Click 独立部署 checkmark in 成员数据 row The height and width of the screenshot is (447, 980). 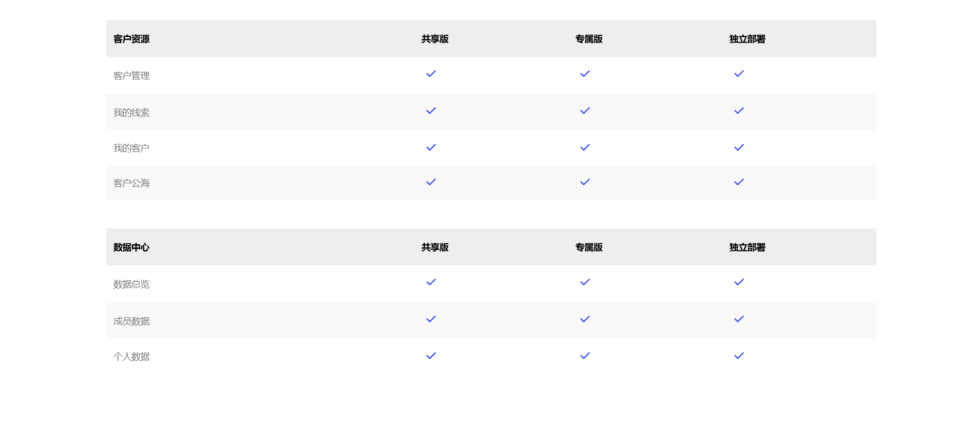739,319
